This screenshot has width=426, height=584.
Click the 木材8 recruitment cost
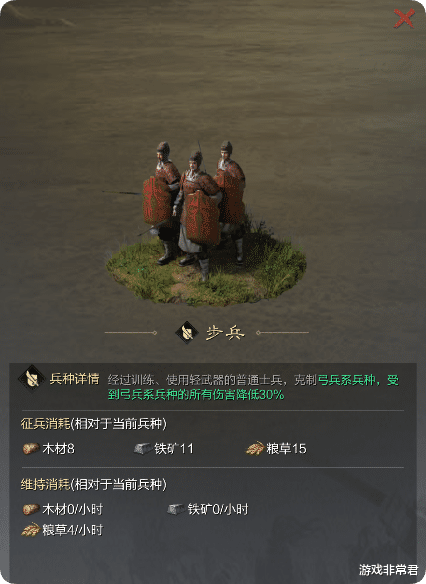click(58, 449)
